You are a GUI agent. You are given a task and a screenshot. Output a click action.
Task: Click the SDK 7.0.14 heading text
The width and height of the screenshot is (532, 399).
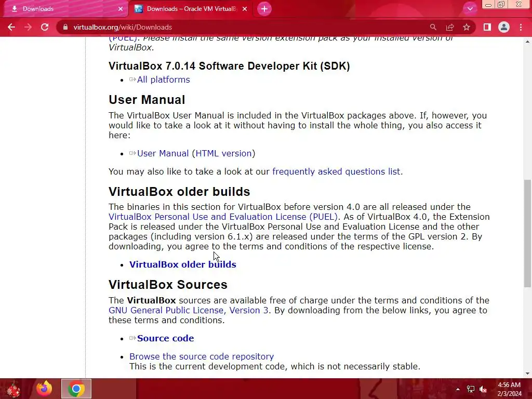click(229, 66)
